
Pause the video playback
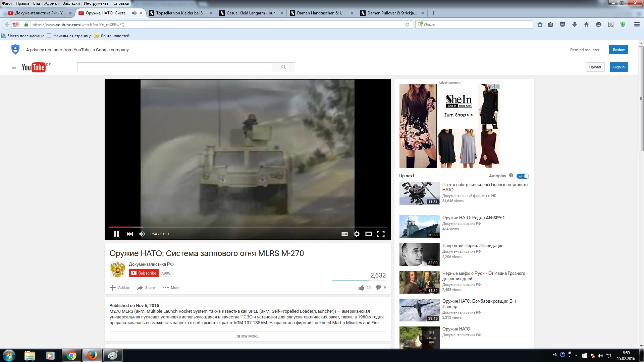[116, 234]
